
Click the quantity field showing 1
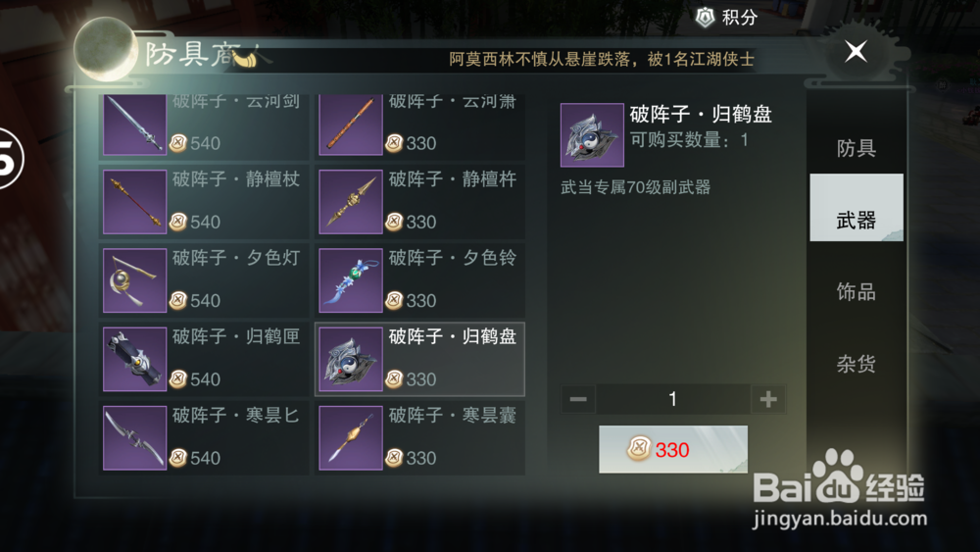tap(673, 399)
